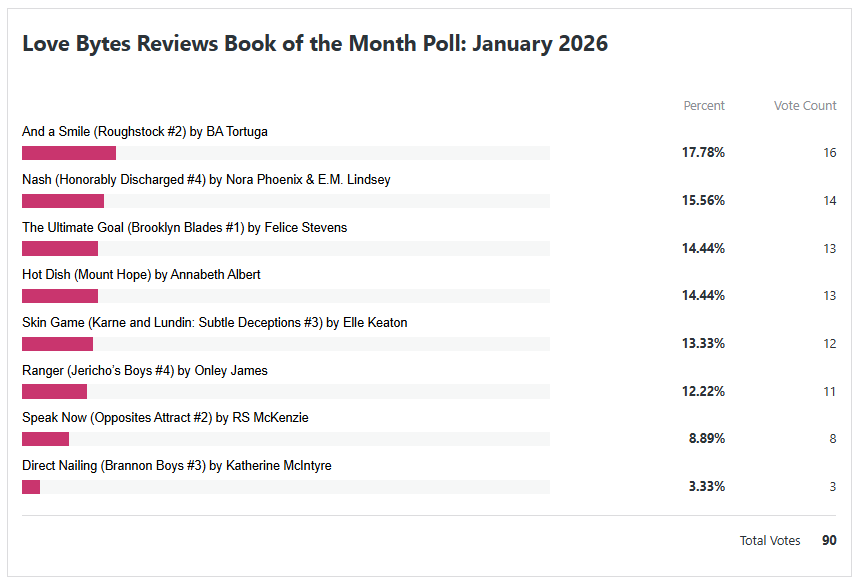Click the Percent column header

(704, 105)
